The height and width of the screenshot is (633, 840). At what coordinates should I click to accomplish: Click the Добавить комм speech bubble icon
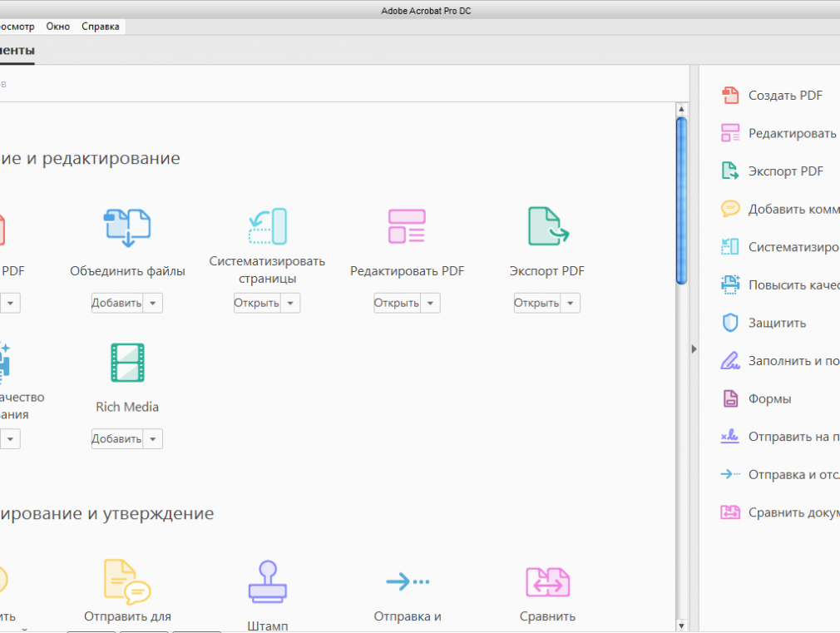[x=730, y=209]
